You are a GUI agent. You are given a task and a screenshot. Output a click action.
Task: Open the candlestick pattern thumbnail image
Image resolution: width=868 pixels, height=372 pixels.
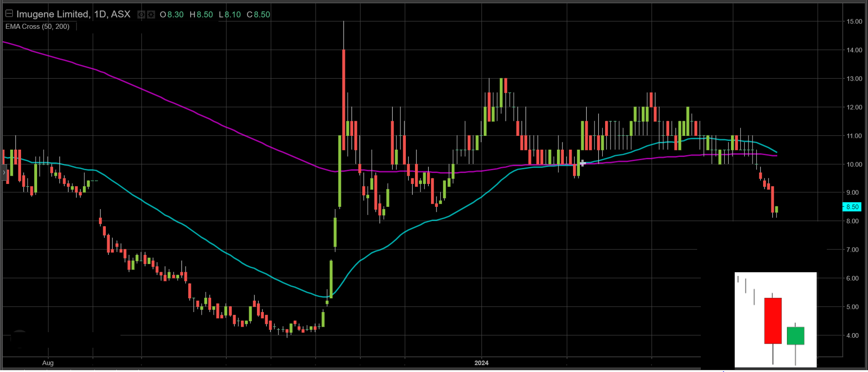(775, 319)
